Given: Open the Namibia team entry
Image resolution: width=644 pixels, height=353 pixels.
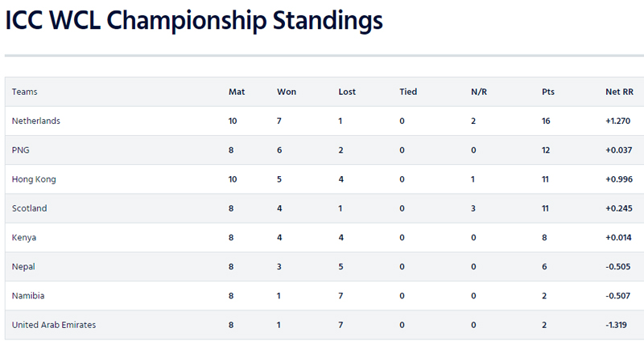Looking at the screenshot, I should 29,295.
